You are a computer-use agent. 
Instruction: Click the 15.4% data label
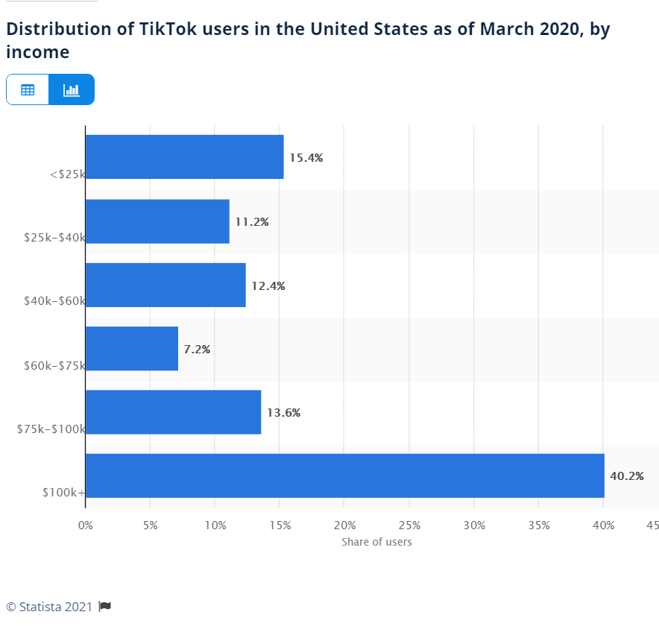click(306, 157)
